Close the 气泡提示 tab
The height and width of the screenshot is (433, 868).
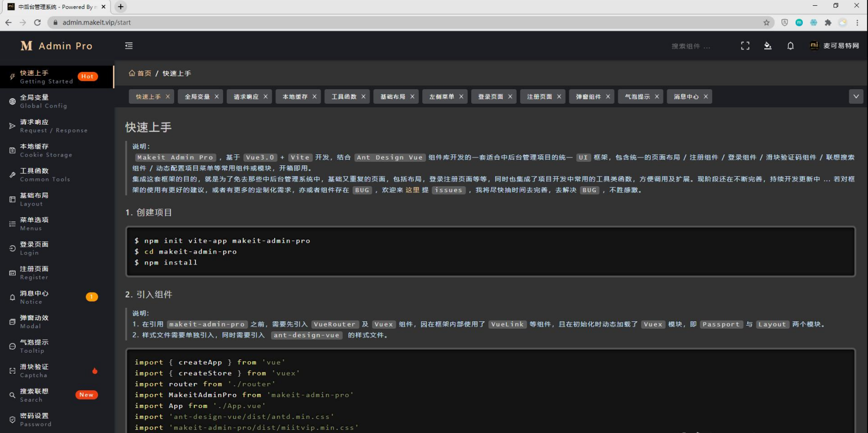(x=657, y=97)
